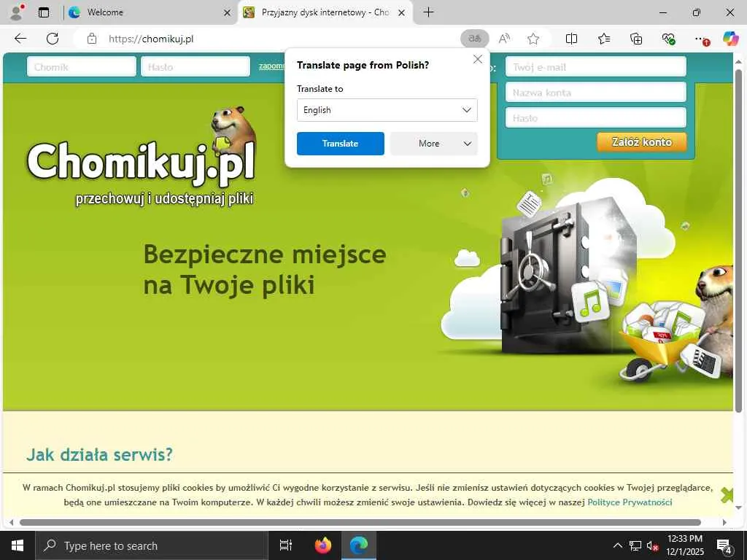Viewport: 747px width, 560px height.
Task: Open split screen view
Action: tap(571, 39)
